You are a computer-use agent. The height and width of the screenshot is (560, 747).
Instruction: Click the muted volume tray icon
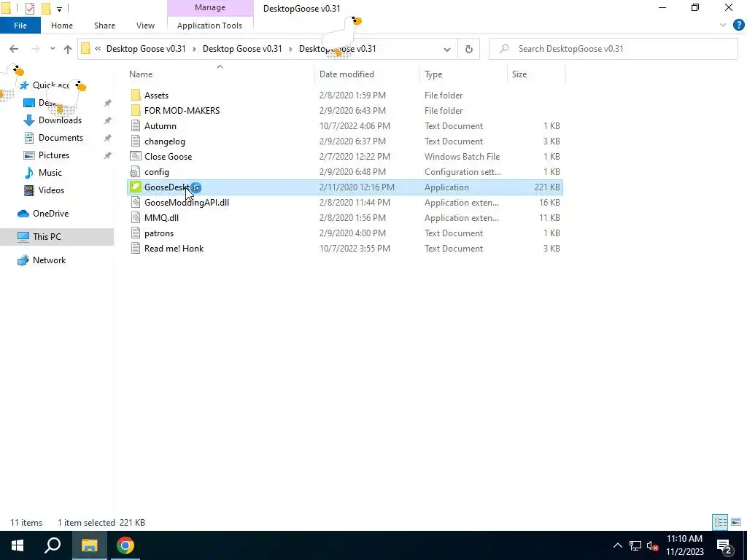point(653,545)
